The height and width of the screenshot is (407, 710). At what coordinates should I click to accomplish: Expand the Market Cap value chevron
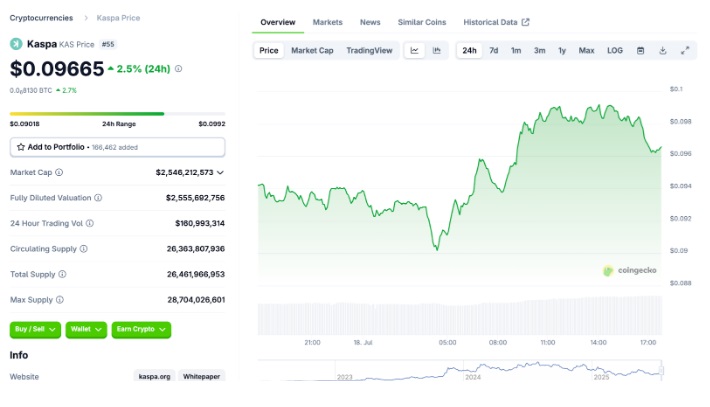click(x=221, y=172)
